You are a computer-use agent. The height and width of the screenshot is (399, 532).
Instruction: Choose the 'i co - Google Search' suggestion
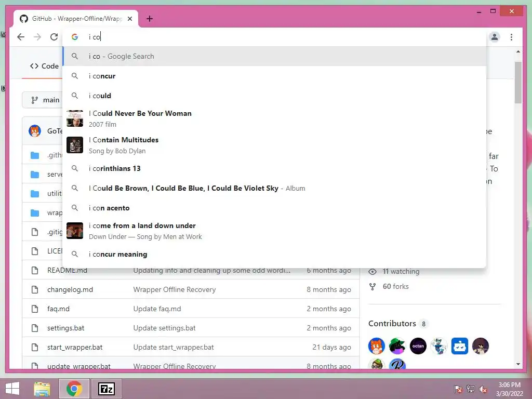[274, 56]
